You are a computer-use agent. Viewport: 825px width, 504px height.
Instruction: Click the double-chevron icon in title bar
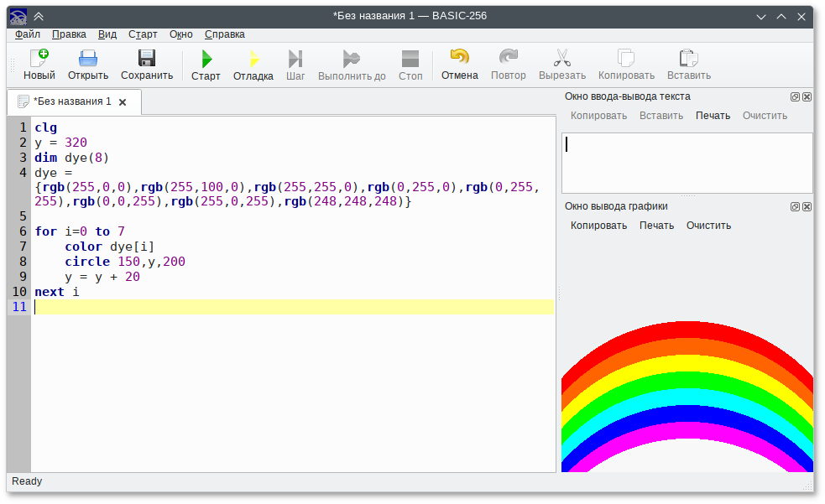click(39, 16)
